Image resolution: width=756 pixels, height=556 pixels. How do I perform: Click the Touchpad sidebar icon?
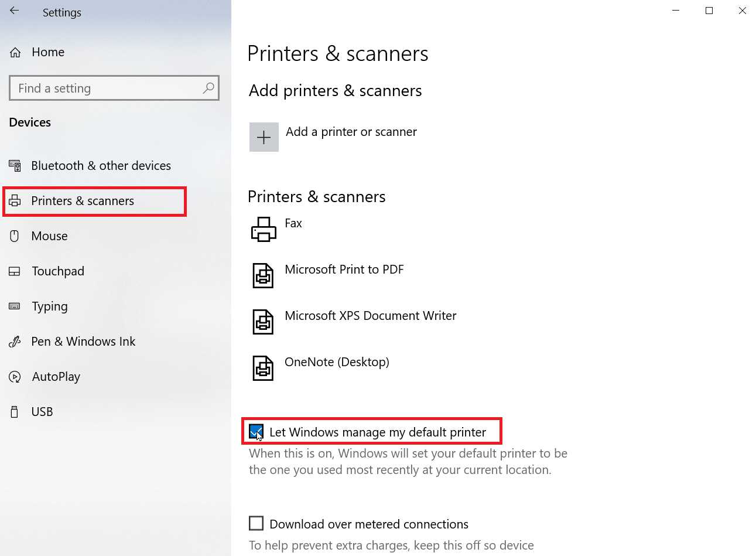[x=15, y=271]
